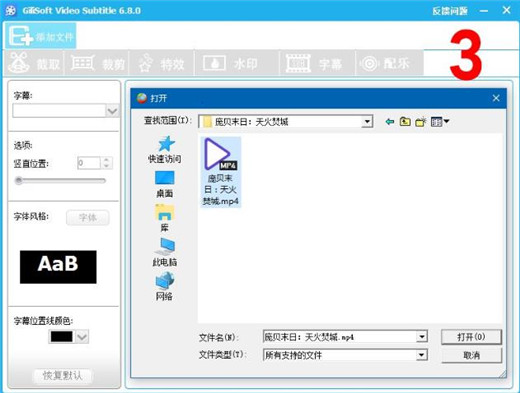
Task: Click the GiliSoft app icon in title bar
Action: point(11,10)
